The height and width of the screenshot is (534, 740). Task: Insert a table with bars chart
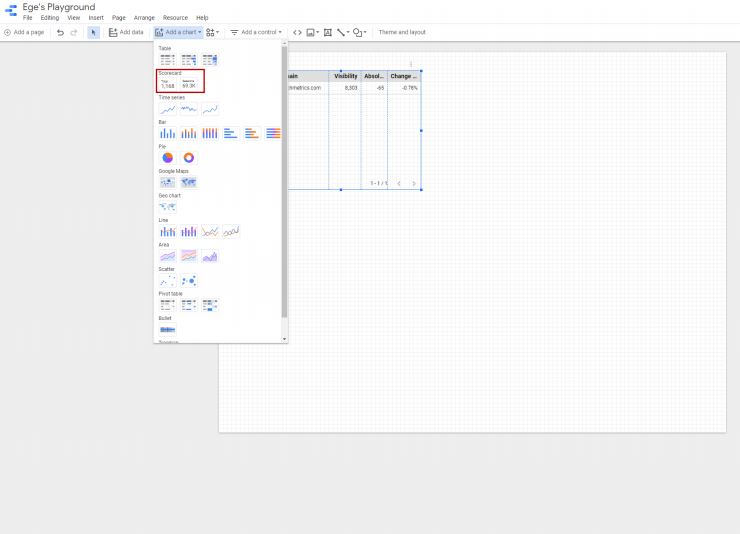click(189, 60)
